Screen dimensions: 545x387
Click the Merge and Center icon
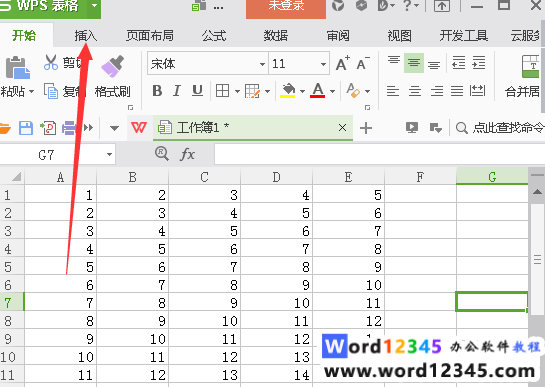(531, 66)
